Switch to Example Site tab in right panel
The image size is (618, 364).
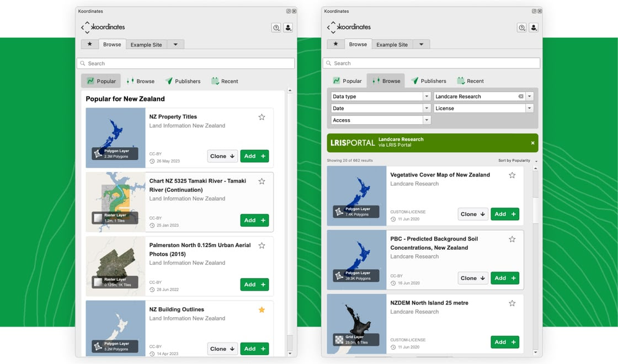392,45
